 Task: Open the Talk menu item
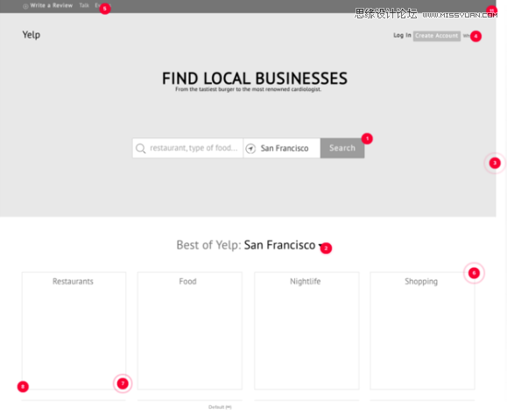84,5
